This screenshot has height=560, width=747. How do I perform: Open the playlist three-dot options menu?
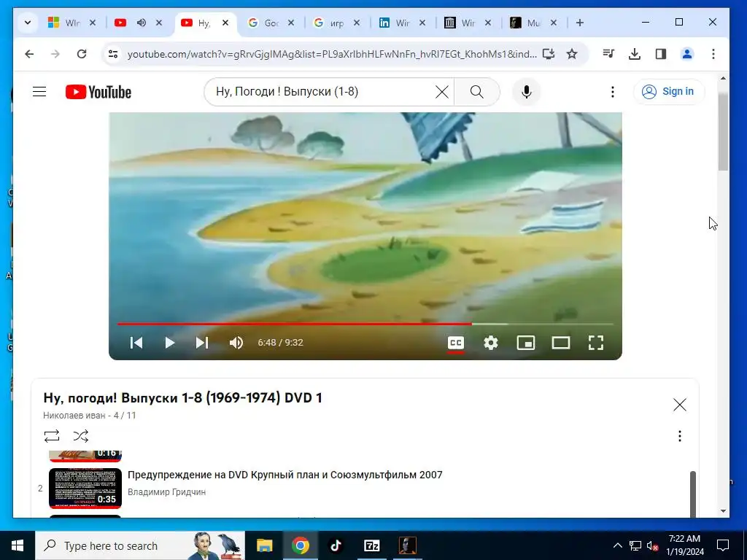point(680,436)
